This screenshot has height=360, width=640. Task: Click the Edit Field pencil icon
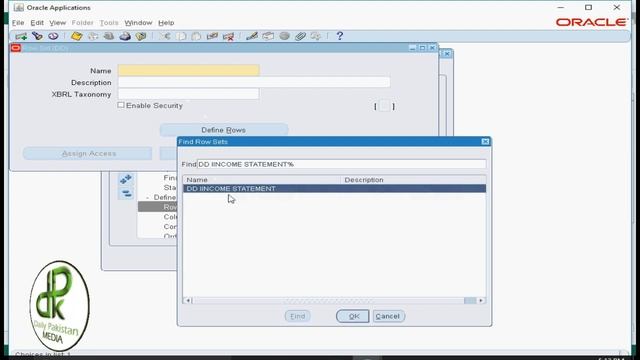(252, 36)
